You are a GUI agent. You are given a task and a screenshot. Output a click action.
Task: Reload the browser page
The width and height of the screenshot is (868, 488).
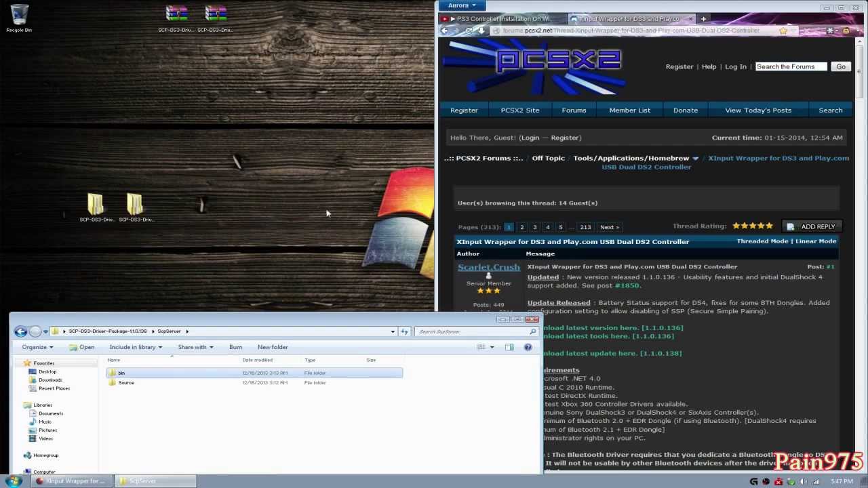pyautogui.click(x=468, y=30)
